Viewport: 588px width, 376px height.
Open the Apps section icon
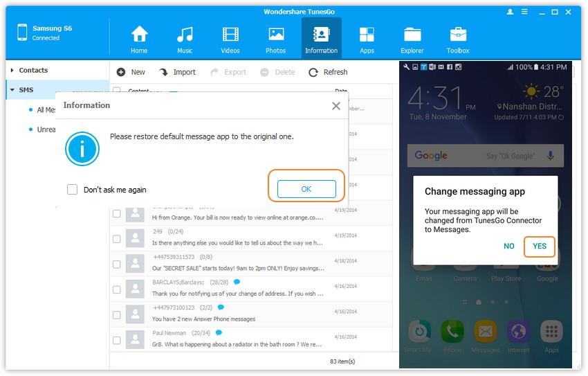[x=367, y=35]
